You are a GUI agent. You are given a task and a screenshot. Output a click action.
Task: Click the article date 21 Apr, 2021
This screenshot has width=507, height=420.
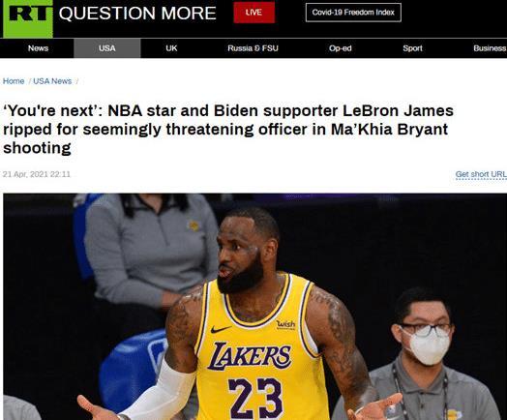tap(37, 174)
